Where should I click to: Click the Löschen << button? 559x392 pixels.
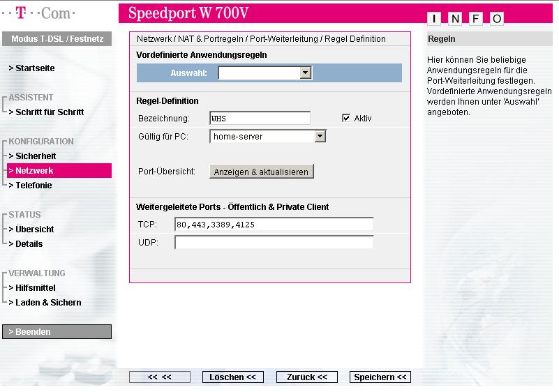point(233,377)
